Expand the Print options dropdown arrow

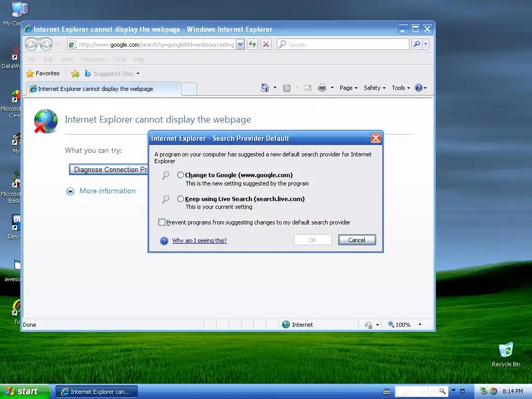[332, 88]
